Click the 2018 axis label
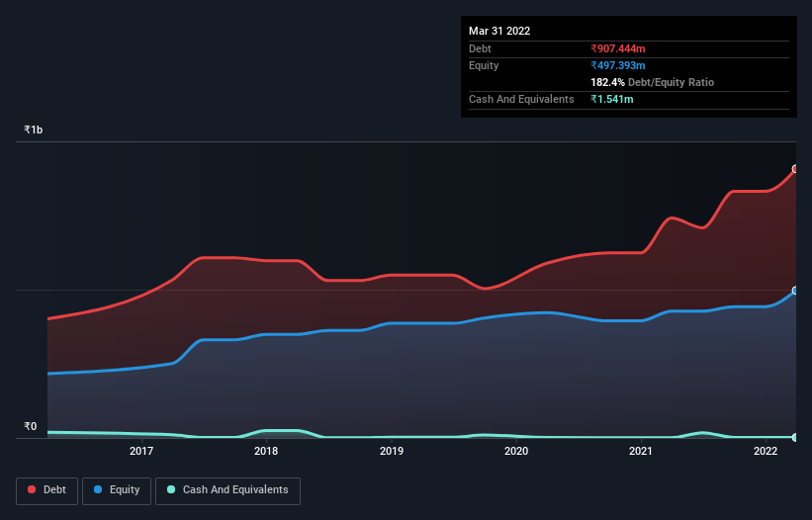Screen dimensions: 812x520 point(266,451)
